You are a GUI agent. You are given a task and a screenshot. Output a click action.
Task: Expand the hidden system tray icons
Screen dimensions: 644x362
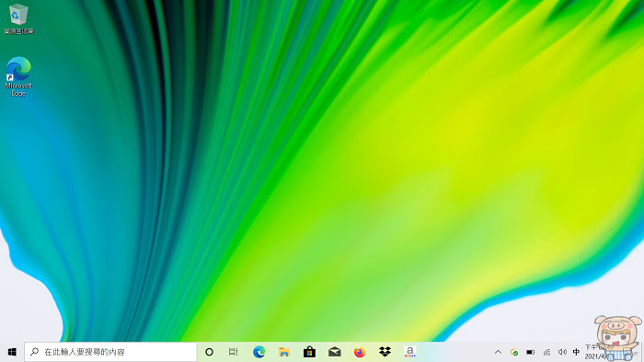[x=498, y=352]
